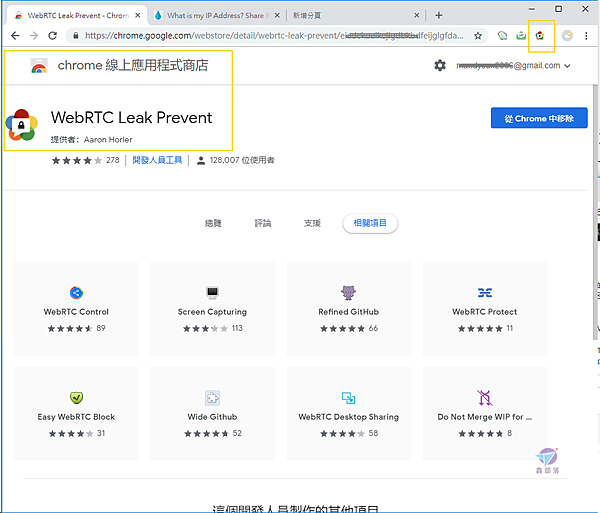This screenshot has width=600, height=513.
Task: Click the chrome 線上應用程式商店 title
Action: [x=133, y=65]
